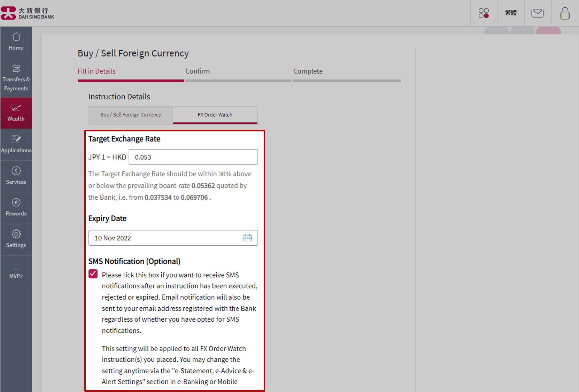Open MVP2 in the sidebar
Screen dimensions: 579x392
coord(16,271)
